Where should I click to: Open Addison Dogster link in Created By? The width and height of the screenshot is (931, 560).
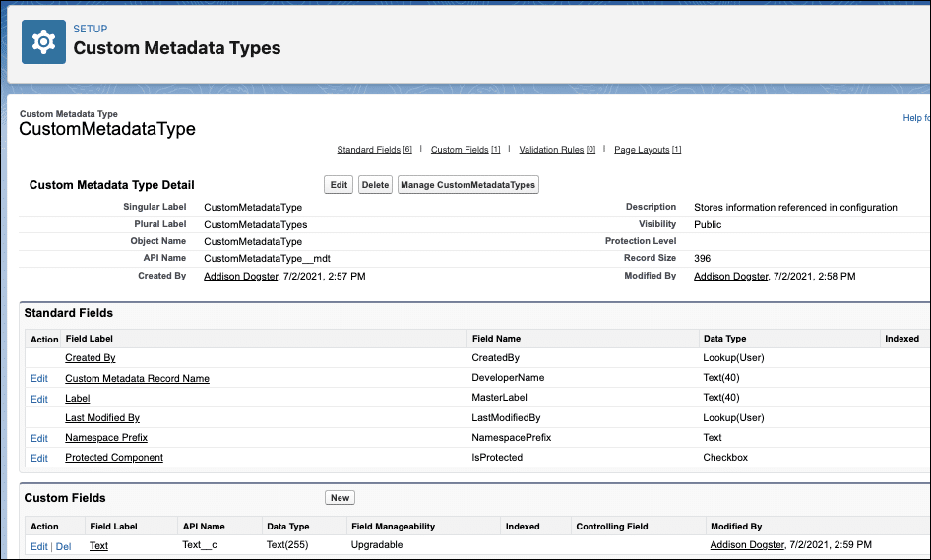click(240, 277)
